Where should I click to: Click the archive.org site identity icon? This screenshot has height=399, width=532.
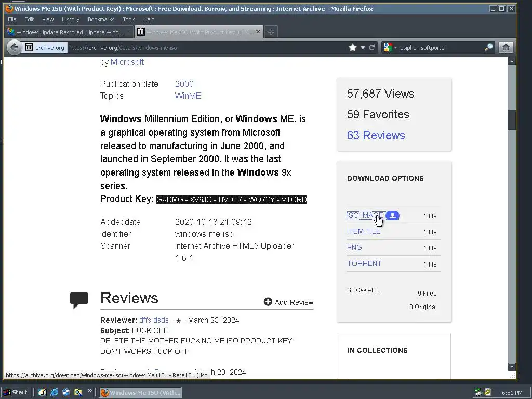pyautogui.click(x=29, y=47)
